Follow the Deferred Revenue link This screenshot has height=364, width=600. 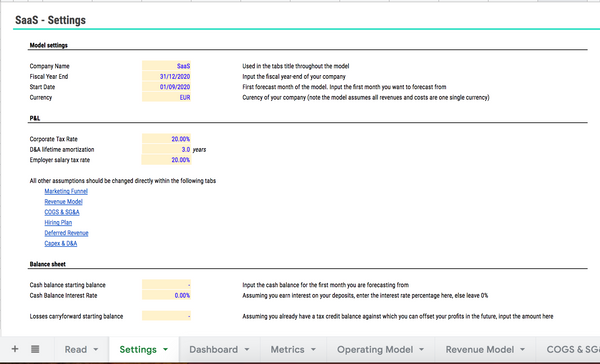(x=66, y=233)
